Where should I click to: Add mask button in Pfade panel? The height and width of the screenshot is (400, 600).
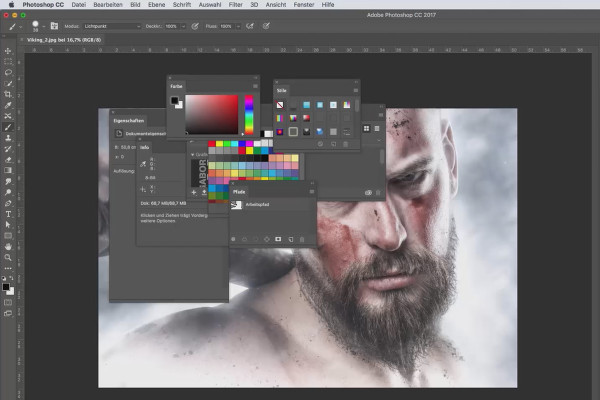(278, 239)
